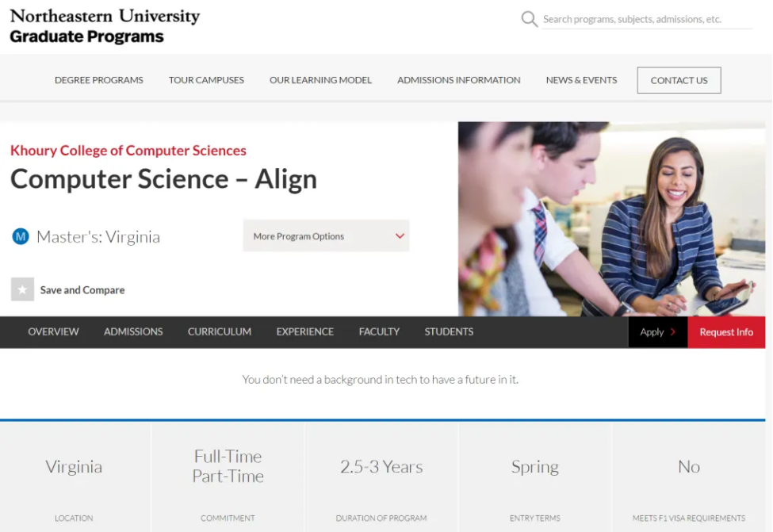Open Admissions Information in the navigation
The width and height of the screenshot is (773, 532).
[x=459, y=80]
